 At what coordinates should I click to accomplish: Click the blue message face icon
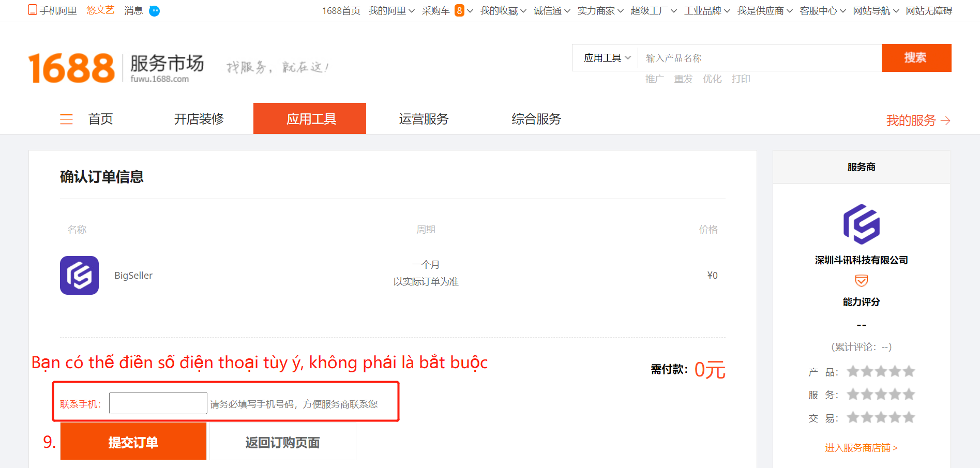[x=154, y=11]
